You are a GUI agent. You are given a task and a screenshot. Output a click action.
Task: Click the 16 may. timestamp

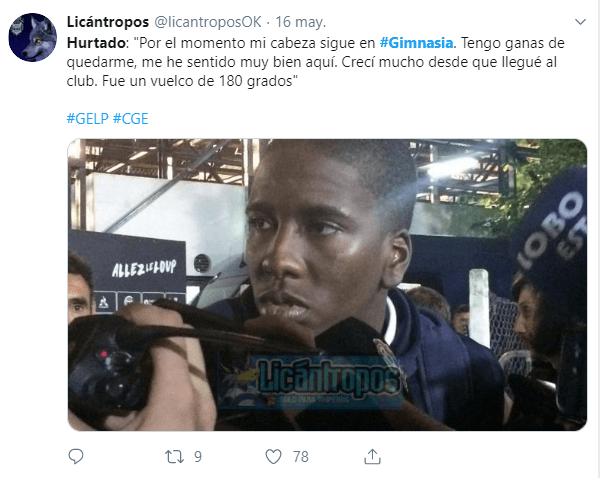coord(300,22)
